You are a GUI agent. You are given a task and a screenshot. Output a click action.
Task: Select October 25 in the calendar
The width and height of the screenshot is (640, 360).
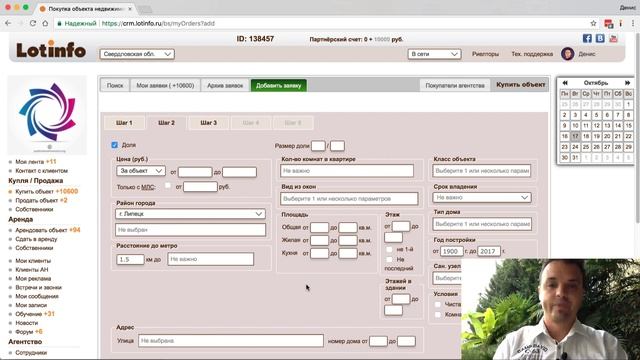586,147
